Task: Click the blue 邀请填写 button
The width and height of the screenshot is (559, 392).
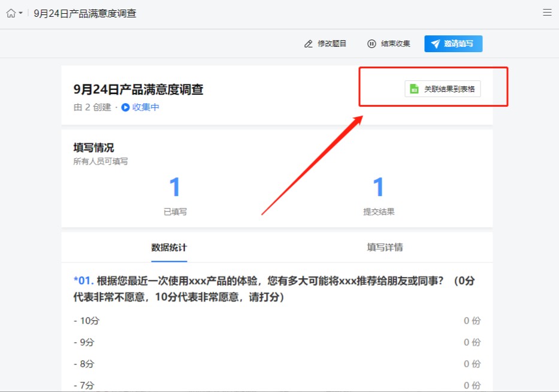Action: click(x=453, y=43)
